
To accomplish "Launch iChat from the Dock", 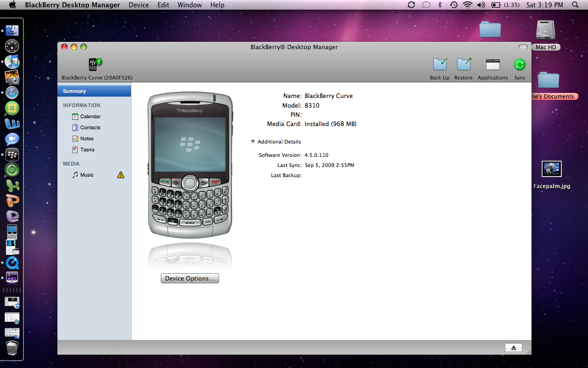I will pos(12,139).
